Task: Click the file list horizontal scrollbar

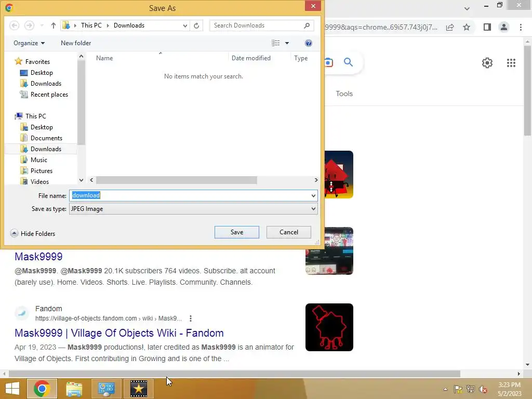Action: coord(177,180)
